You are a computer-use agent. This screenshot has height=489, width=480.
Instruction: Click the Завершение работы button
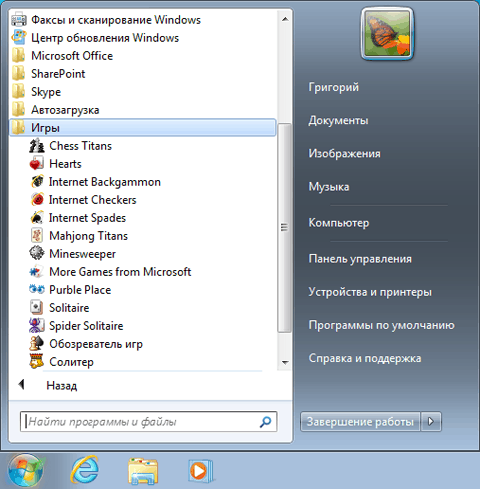tap(360, 422)
